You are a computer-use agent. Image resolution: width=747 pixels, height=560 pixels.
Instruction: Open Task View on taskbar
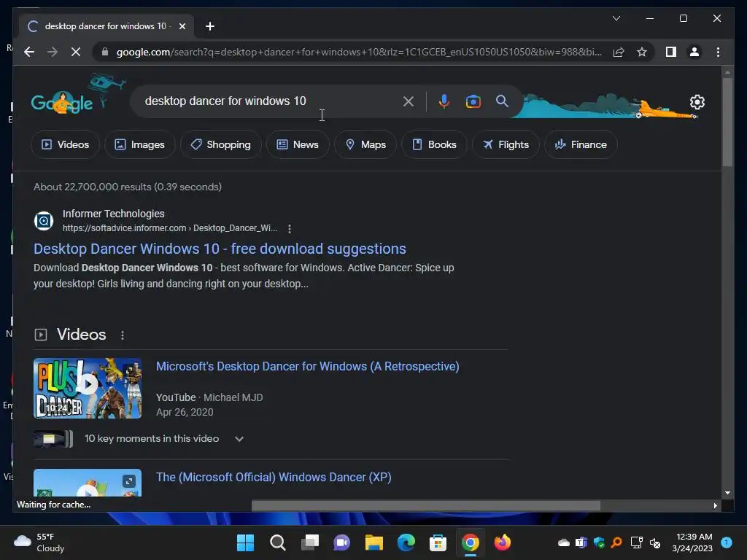click(309, 542)
